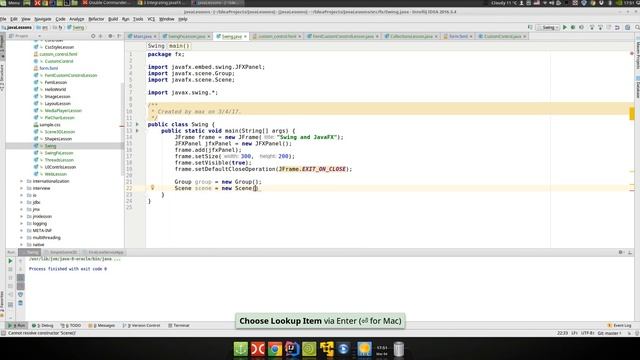Click UTF-8 encoding in status bar
Viewport: 640px width, 360px height.
pos(587,333)
